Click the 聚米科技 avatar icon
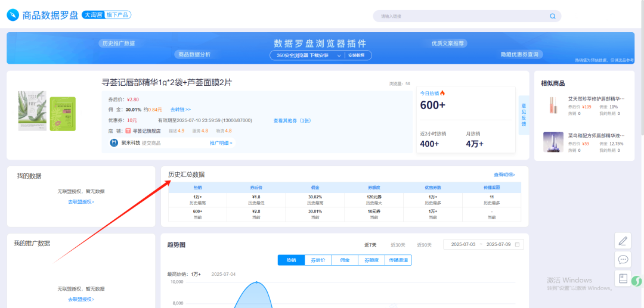The width and height of the screenshot is (644, 308). click(x=114, y=143)
